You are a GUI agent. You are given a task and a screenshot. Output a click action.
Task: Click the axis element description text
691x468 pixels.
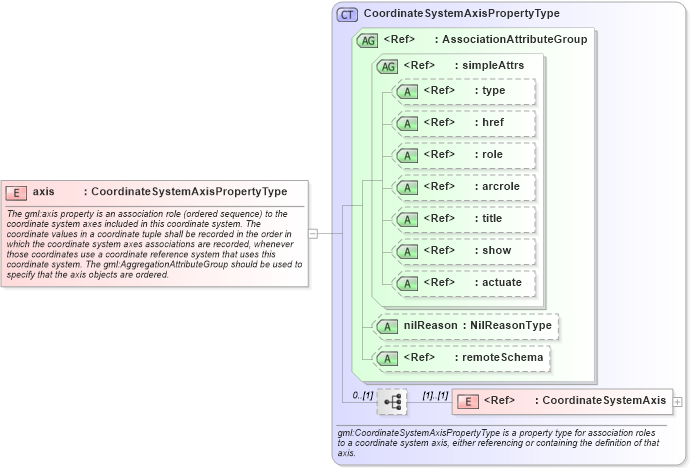click(154, 244)
